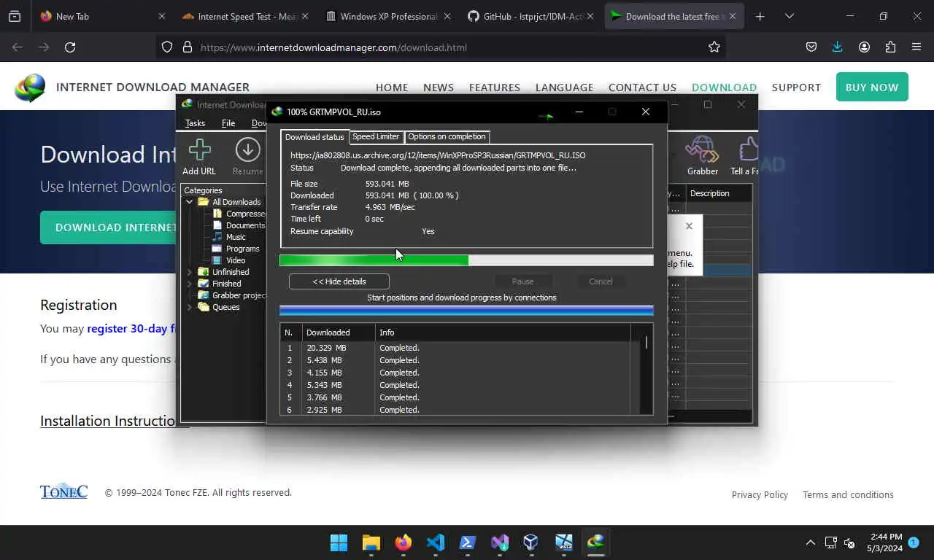Click the Privacy Policy footer link
The width and height of the screenshot is (934, 560).
pos(760,494)
